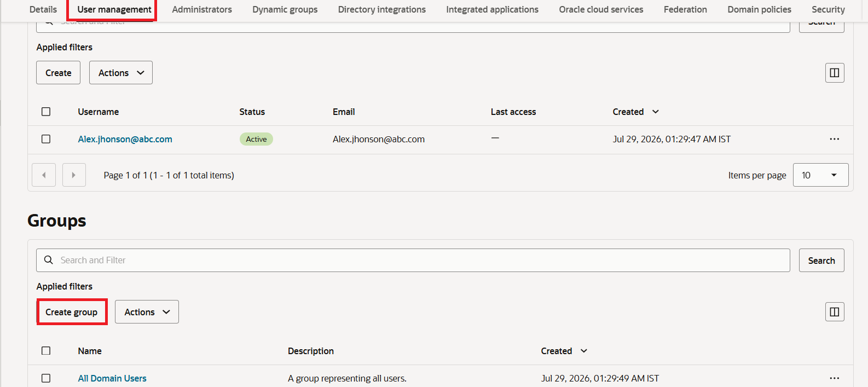Go to Dynamic groups tab

pos(285,9)
